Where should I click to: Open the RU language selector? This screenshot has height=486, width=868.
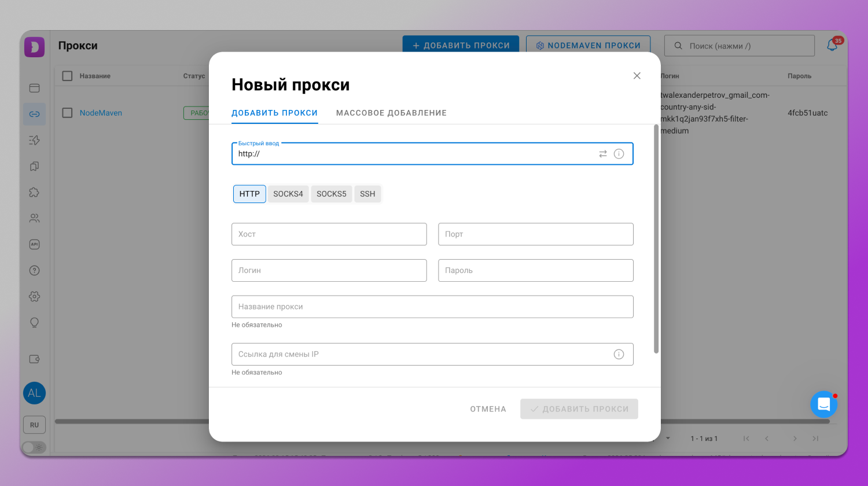(x=34, y=424)
